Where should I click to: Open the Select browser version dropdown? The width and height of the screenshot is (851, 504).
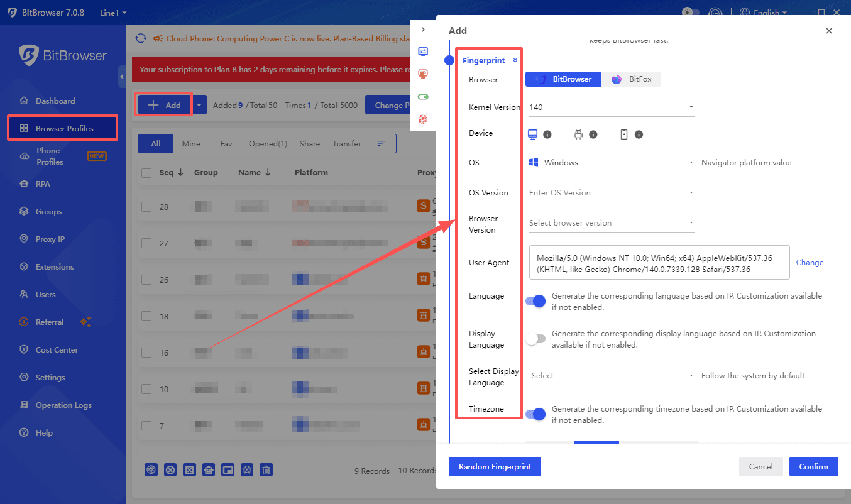coord(611,223)
